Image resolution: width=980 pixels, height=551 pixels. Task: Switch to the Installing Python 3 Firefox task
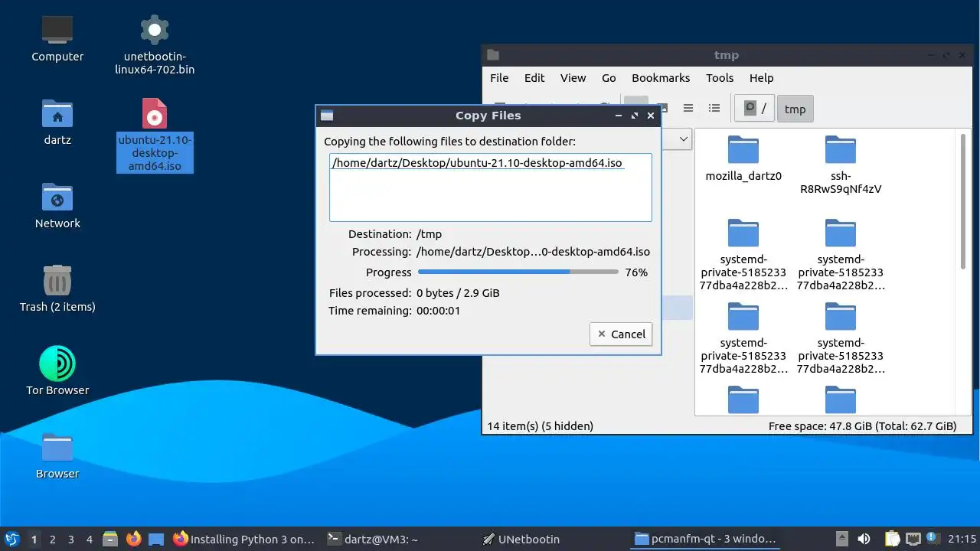(x=243, y=539)
